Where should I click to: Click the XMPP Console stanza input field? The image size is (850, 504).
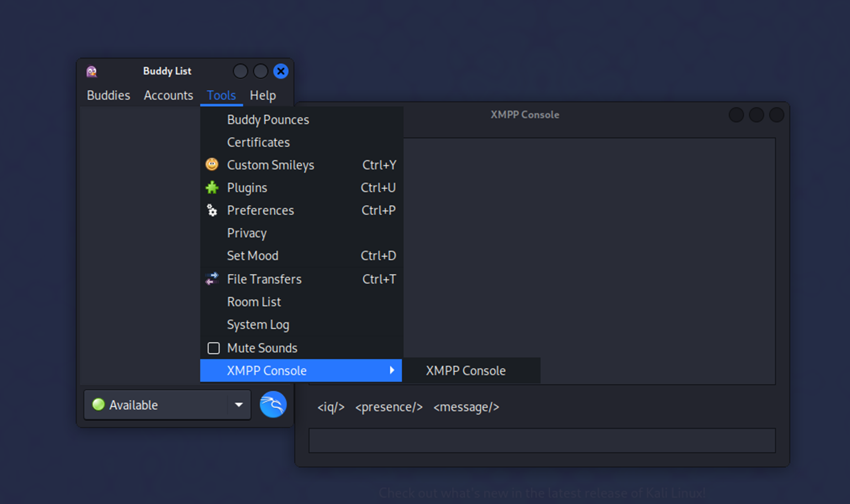tap(542, 440)
